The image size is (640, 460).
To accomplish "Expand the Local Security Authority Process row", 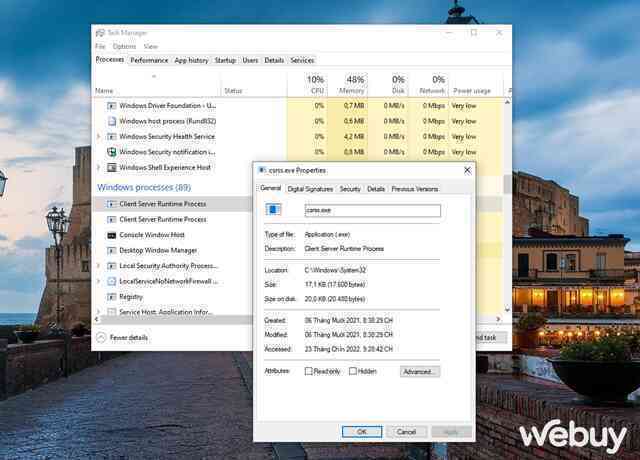I will tap(98, 266).
